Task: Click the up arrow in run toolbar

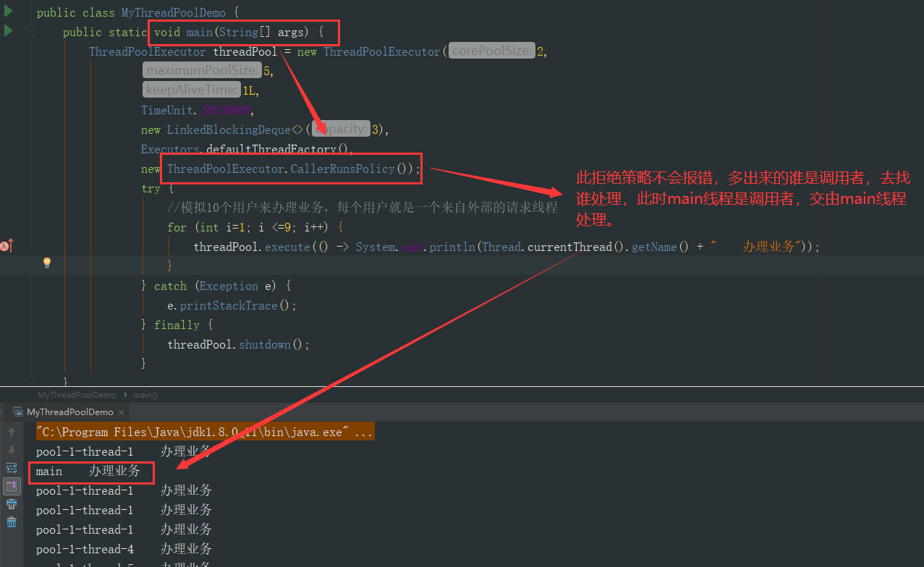Action: (x=12, y=432)
